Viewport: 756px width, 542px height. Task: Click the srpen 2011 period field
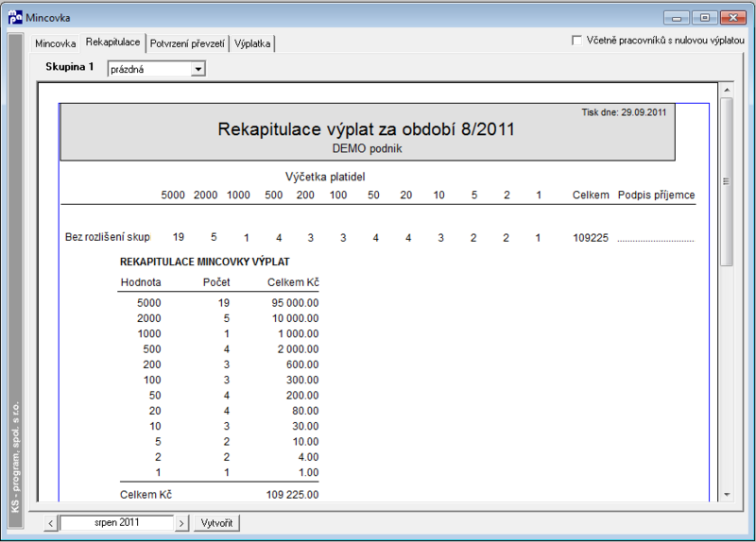[116, 522]
